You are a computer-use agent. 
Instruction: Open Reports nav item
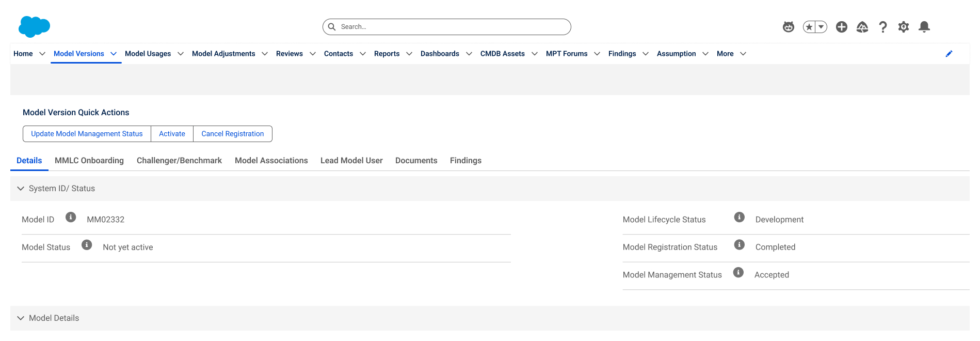click(x=387, y=54)
